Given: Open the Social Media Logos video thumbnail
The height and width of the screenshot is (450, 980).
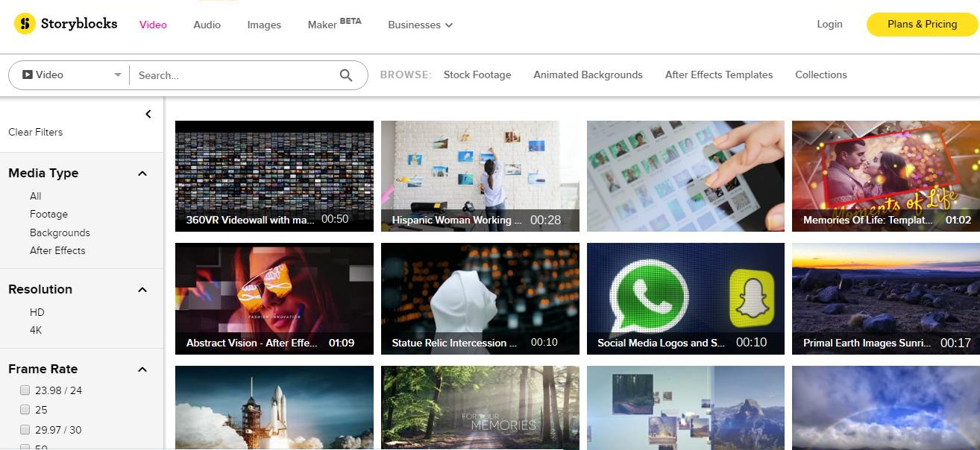Looking at the screenshot, I should point(685,298).
